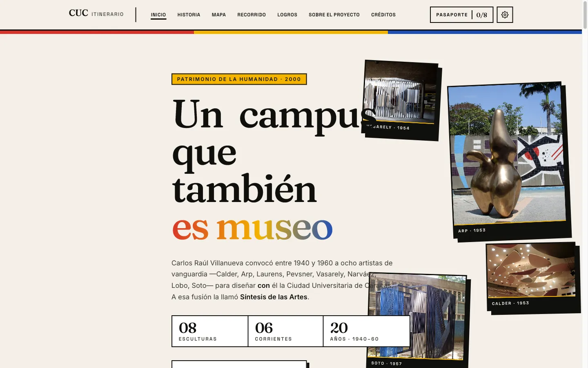Open Sobre el Proyecto page

[334, 15]
